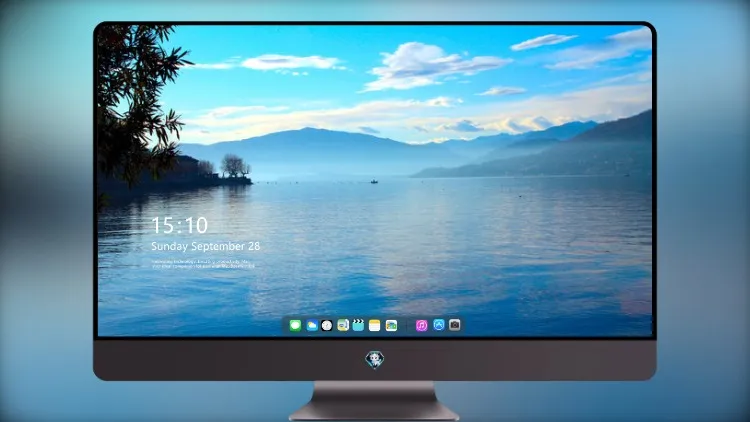Click the 15:10 clock widget
The width and height of the screenshot is (750, 422).
180,225
